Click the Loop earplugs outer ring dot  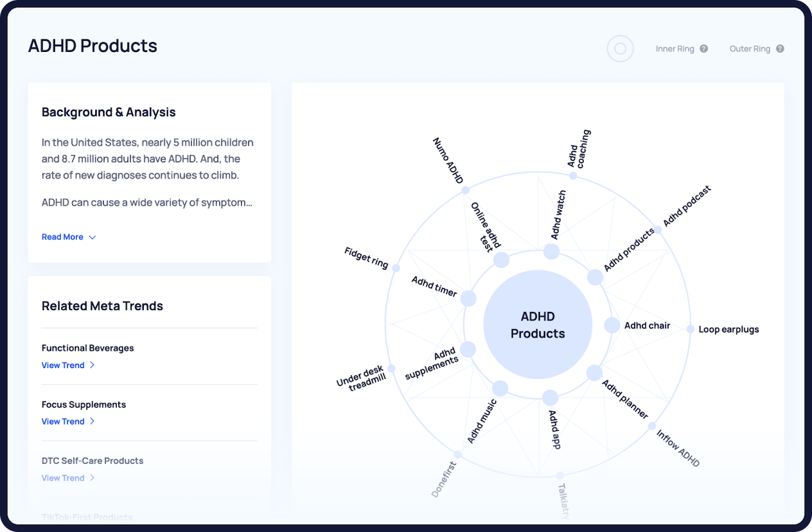click(690, 329)
